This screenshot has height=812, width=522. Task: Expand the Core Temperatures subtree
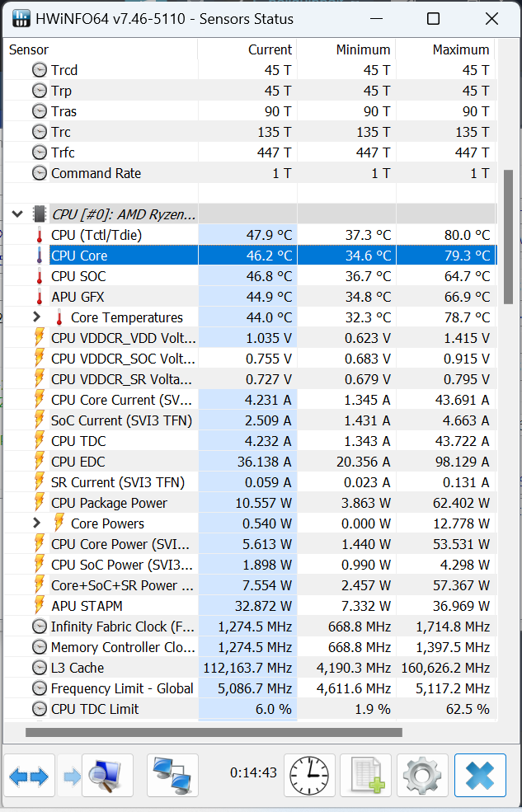coord(36,317)
